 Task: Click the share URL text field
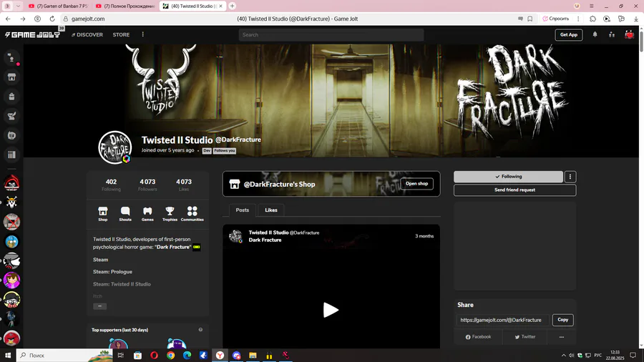503,320
